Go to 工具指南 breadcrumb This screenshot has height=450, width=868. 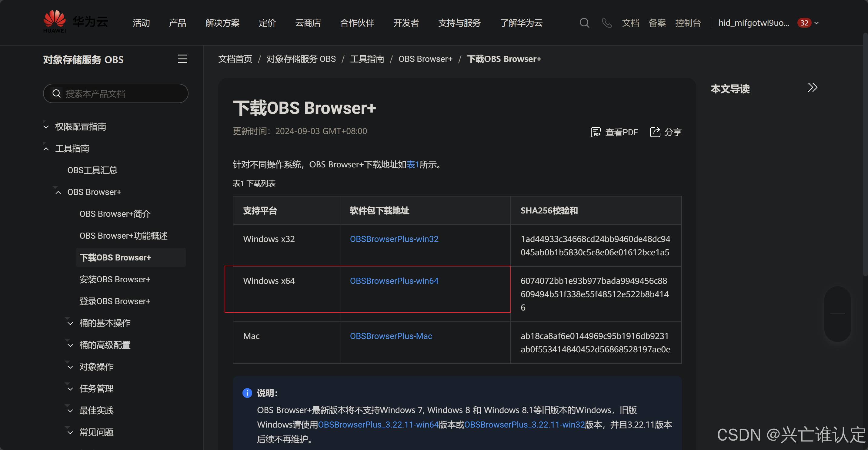coord(367,59)
